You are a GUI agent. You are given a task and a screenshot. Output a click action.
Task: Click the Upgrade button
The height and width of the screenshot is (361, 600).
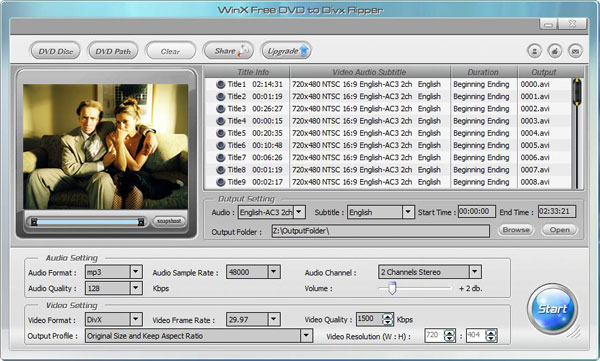(x=286, y=51)
